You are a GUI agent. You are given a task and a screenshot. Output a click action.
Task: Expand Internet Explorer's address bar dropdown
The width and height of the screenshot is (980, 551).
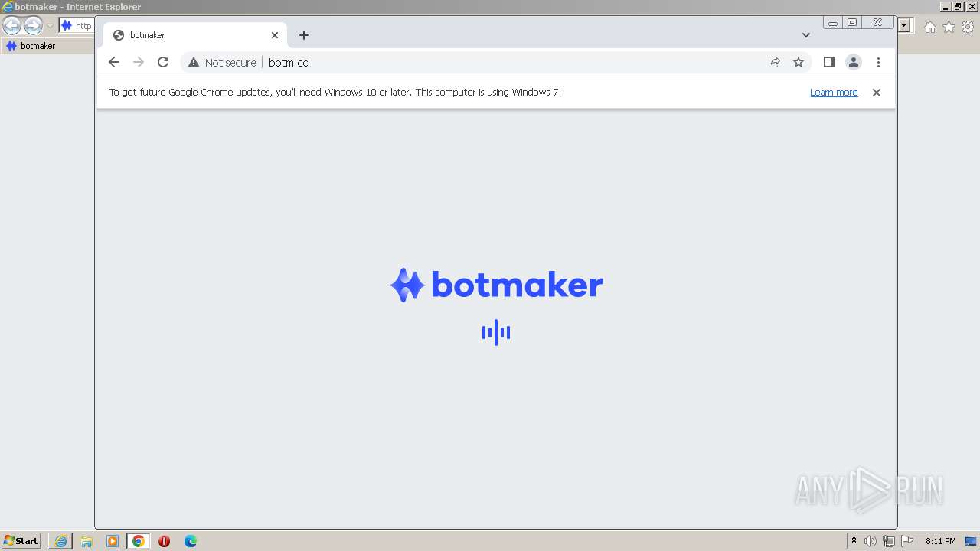click(x=904, y=25)
